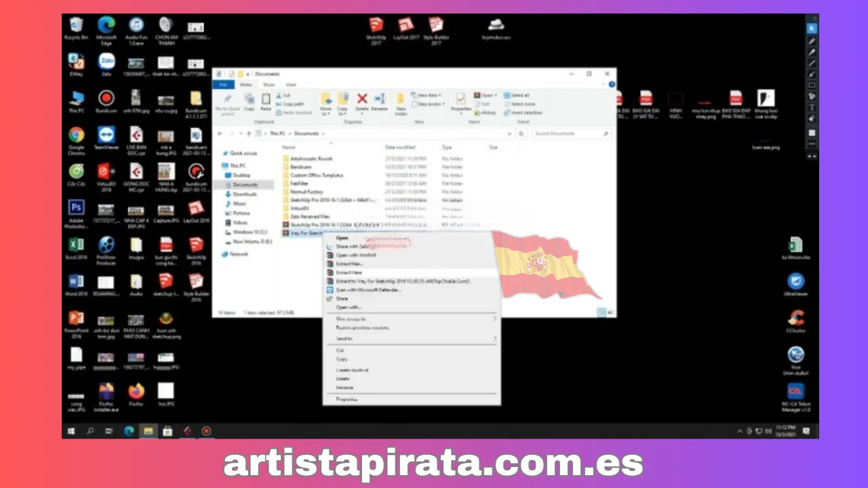Click the Rename icon in the ribbon
The height and width of the screenshot is (488, 868).
click(379, 102)
